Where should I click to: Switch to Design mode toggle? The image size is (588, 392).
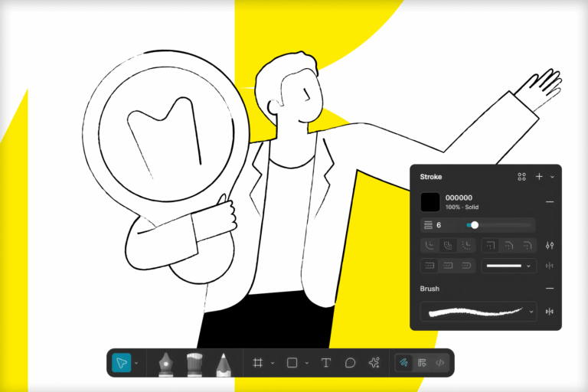pyautogui.click(x=422, y=363)
